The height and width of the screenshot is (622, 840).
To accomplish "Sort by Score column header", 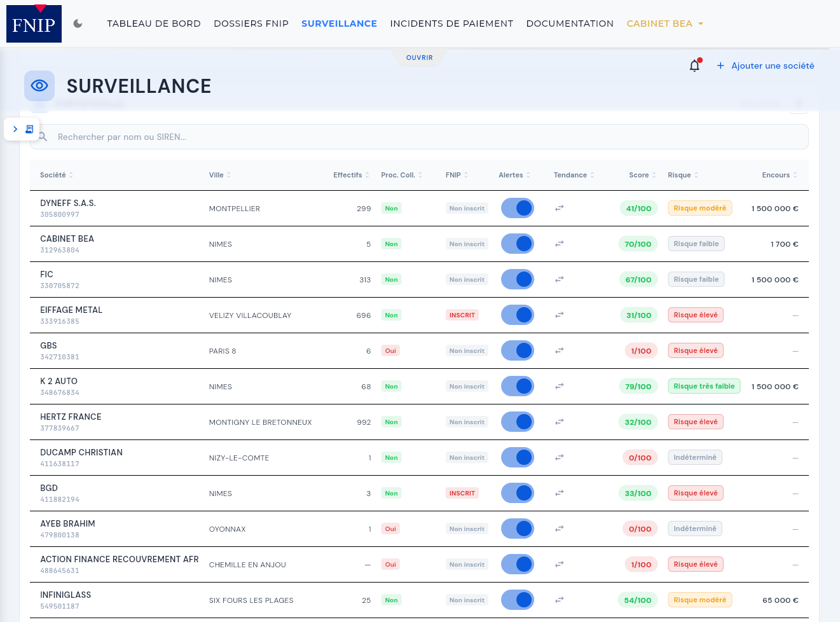I will [x=642, y=175].
